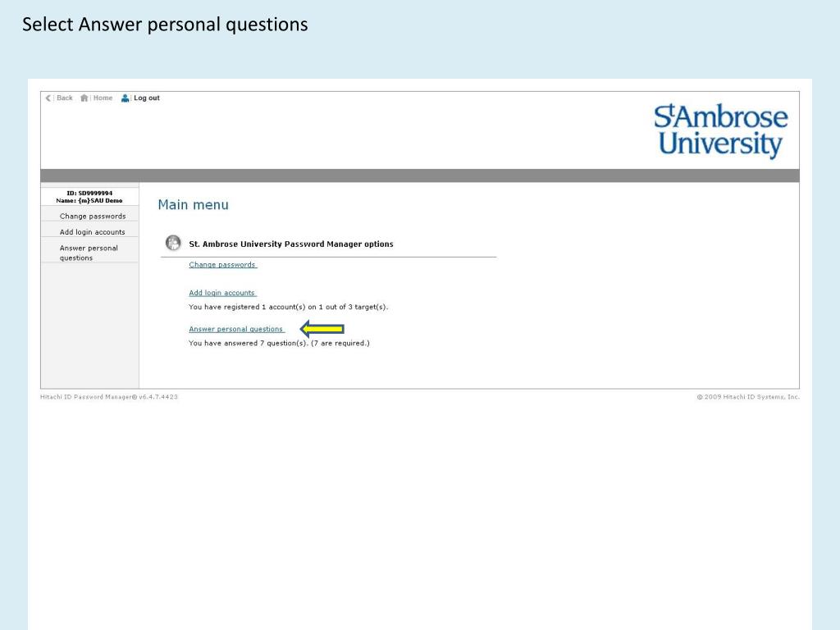Open Add login accounts in the left sidebar
This screenshot has height=630, width=840.
(92, 232)
